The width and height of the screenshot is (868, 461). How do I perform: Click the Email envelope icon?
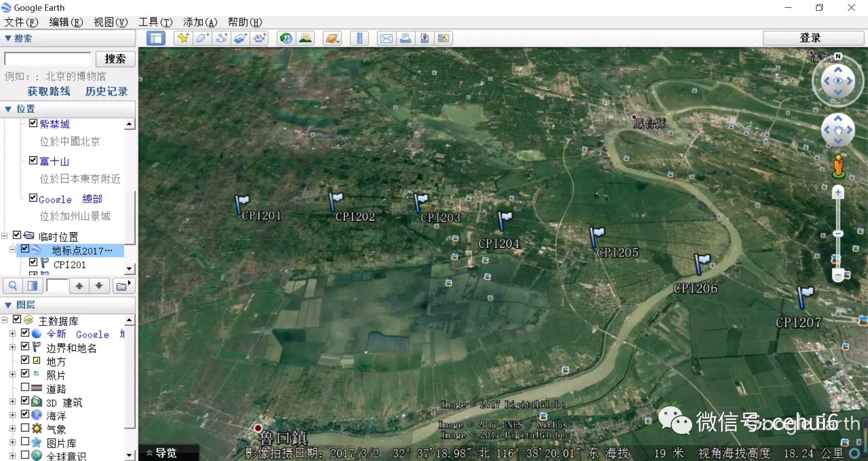point(386,38)
